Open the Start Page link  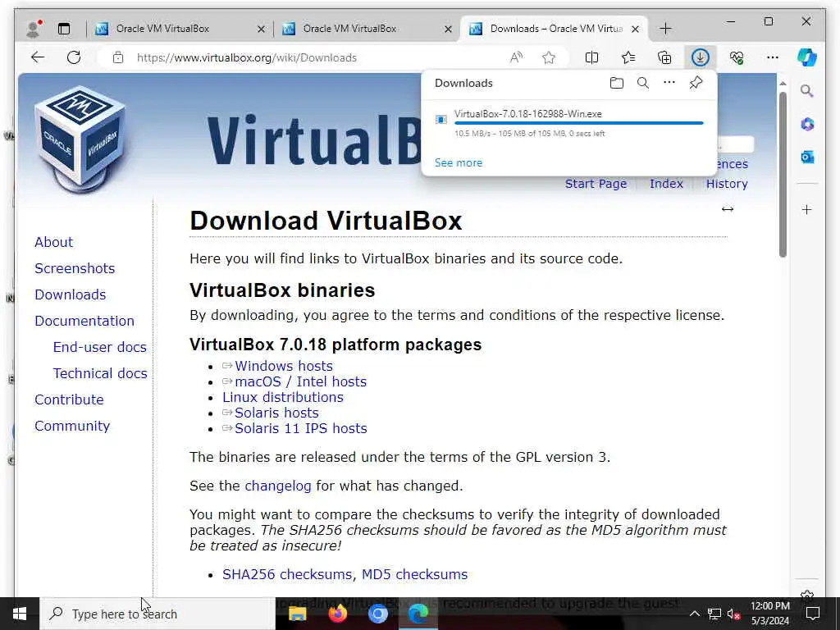[596, 184]
